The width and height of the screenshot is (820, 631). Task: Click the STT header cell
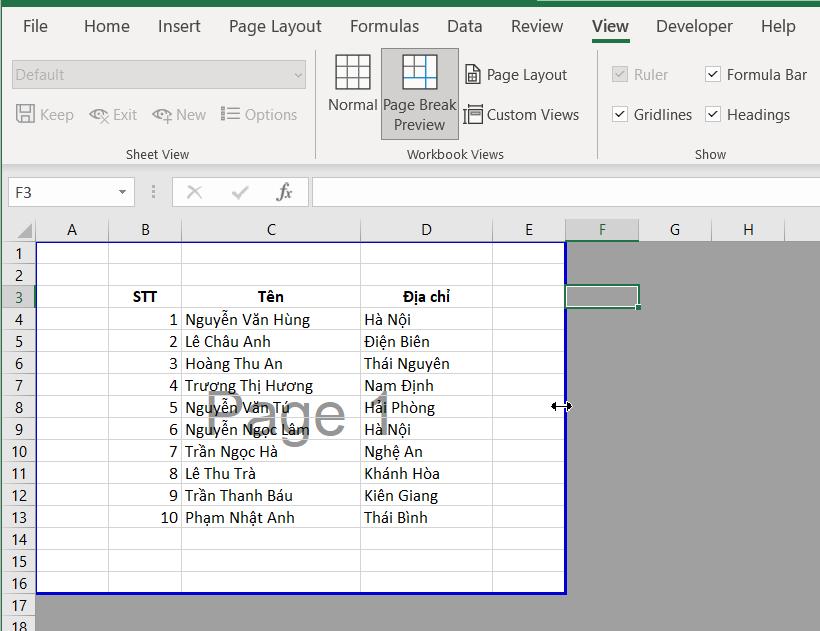pyautogui.click(x=145, y=297)
